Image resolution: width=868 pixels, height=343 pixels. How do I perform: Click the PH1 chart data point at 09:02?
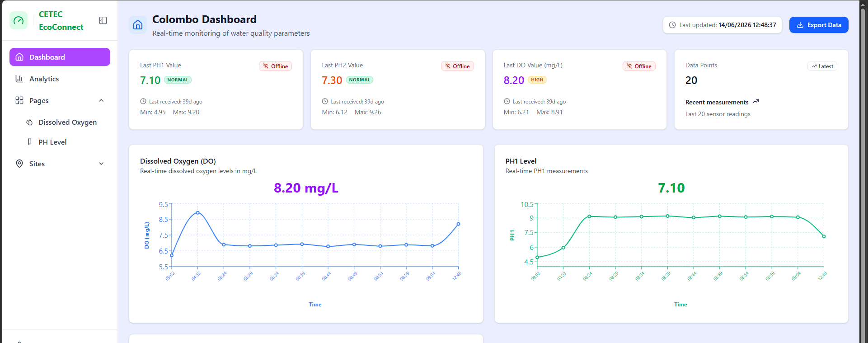(537, 258)
